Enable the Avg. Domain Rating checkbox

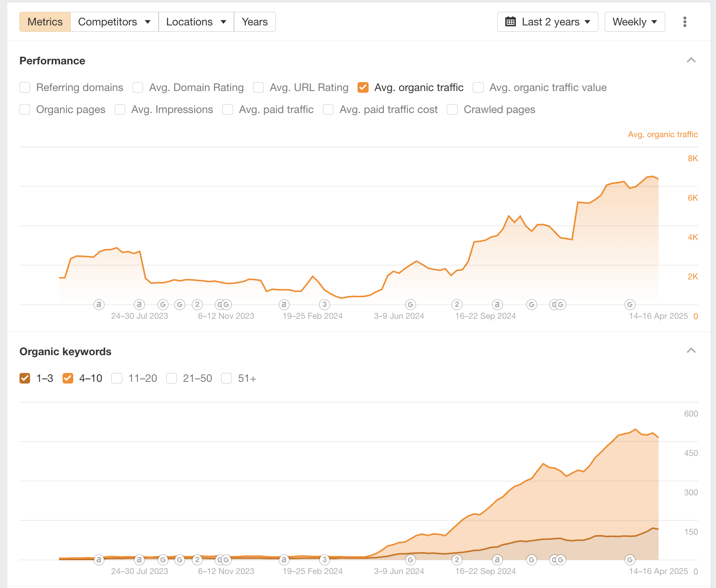pos(138,88)
